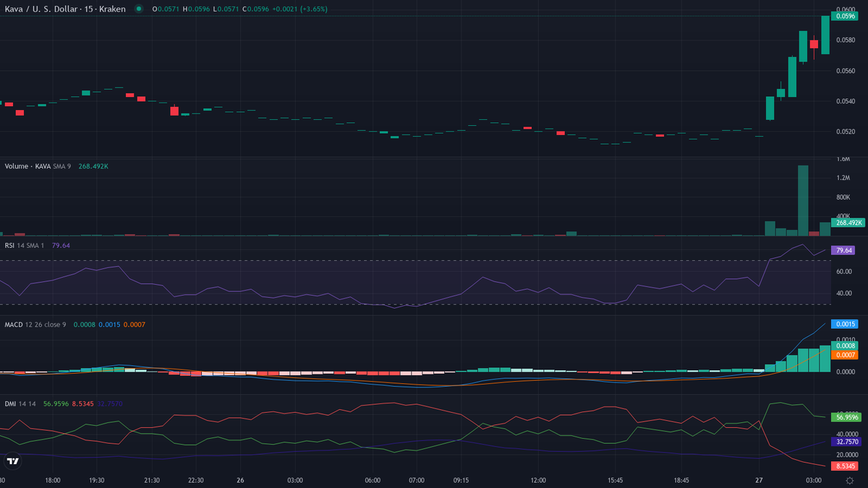Screen dimensions: 868x488
Task: Click the 09:15 time axis label
Action: (x=461, y=480)
